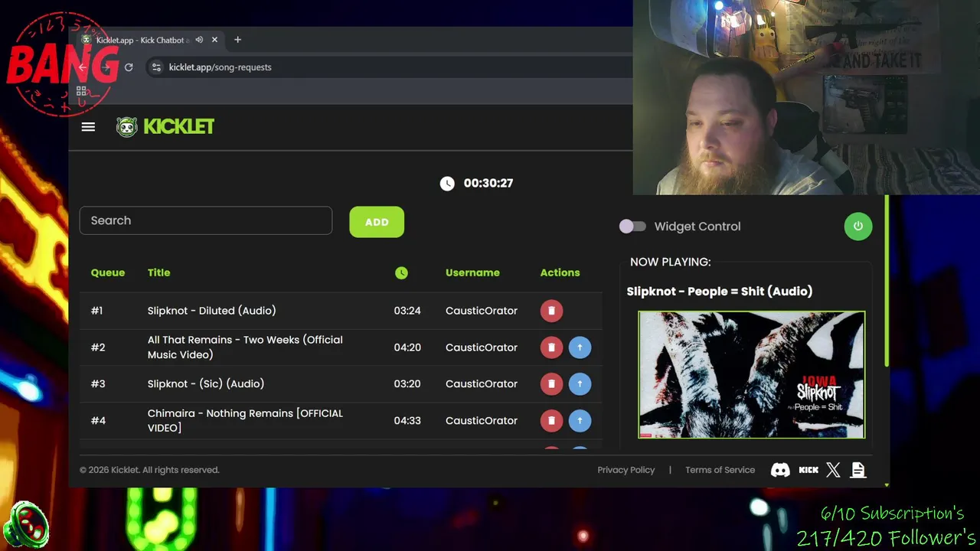Click the 04:20 duration value
Screen dimensions: 980x551
(407, 347)
